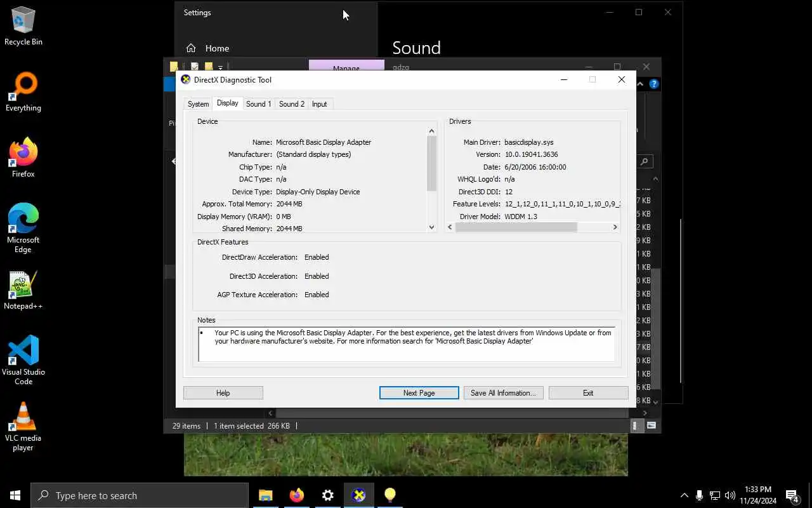Screen dimensions: 812x508
Task: Go to Home in Settings window
Action: 217,48
